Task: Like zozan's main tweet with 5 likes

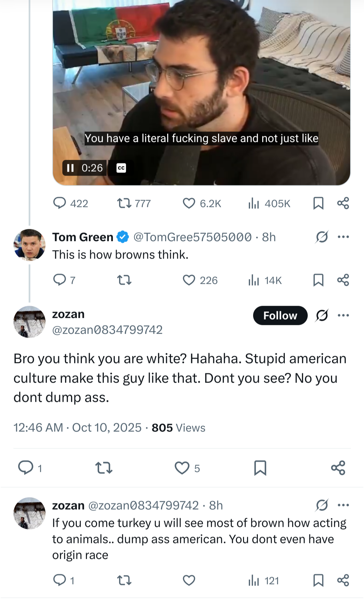Action: click(187, 468)
